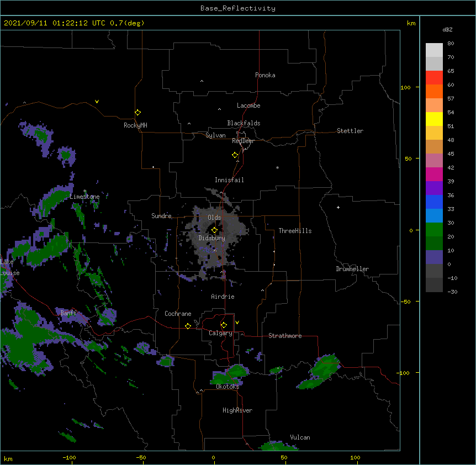This screenshot has height=465, width=476.
Task: Click the yellow diamond marker above RockyMH
Action: (x=138, y=113)
